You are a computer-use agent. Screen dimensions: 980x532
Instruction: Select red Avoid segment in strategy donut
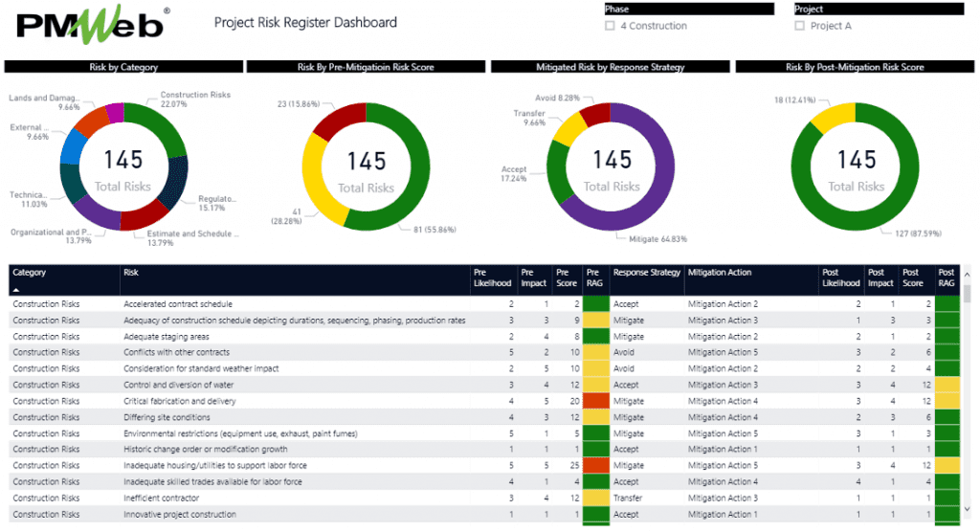pos(595,114)
